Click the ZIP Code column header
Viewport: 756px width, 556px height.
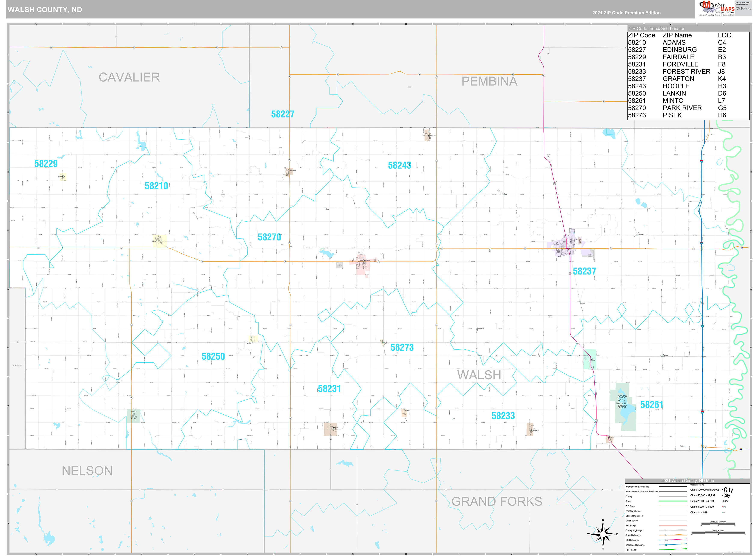point(642,35)
